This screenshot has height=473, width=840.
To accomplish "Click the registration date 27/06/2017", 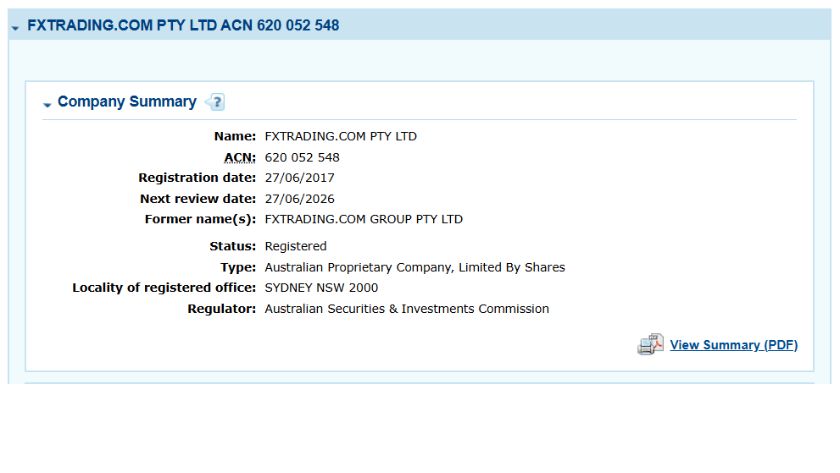I will click(299, 178).
